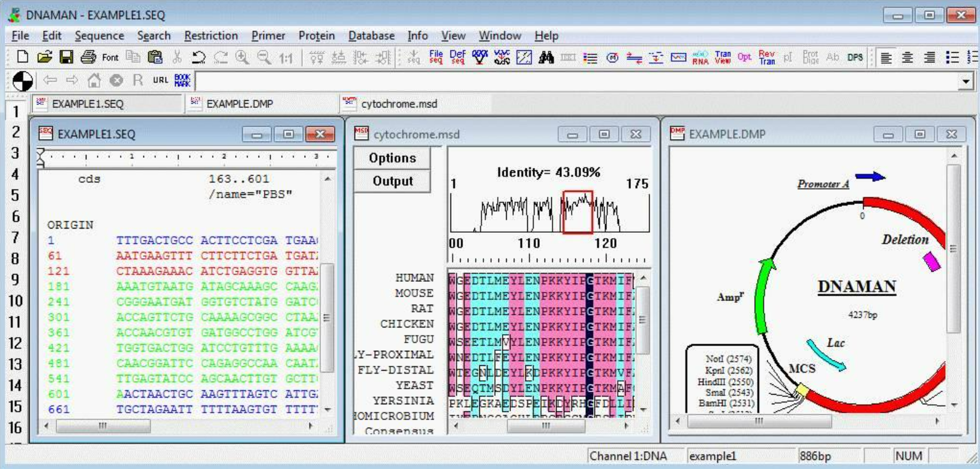Center text with the alignment icon

[907, 58]
